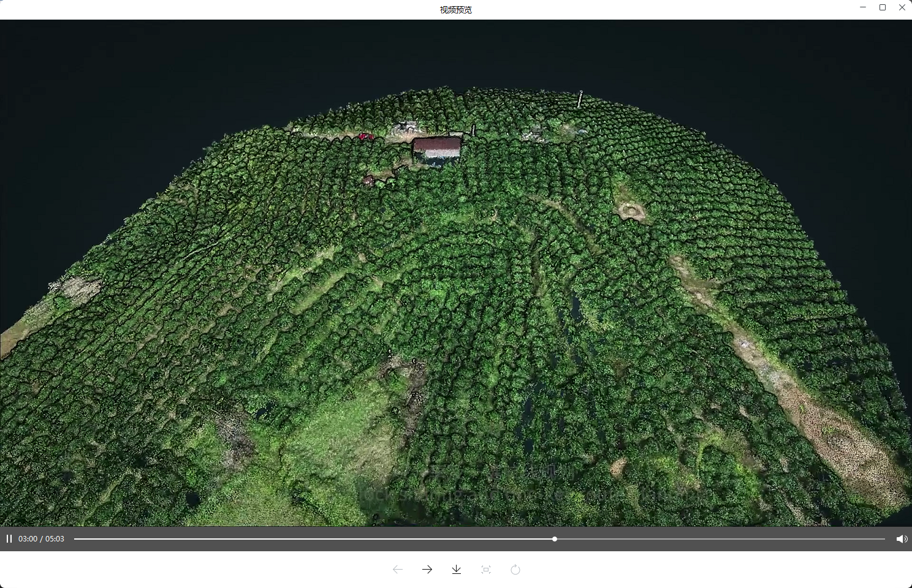
Task: Go to the next item with right arrow
Action: 427,570
